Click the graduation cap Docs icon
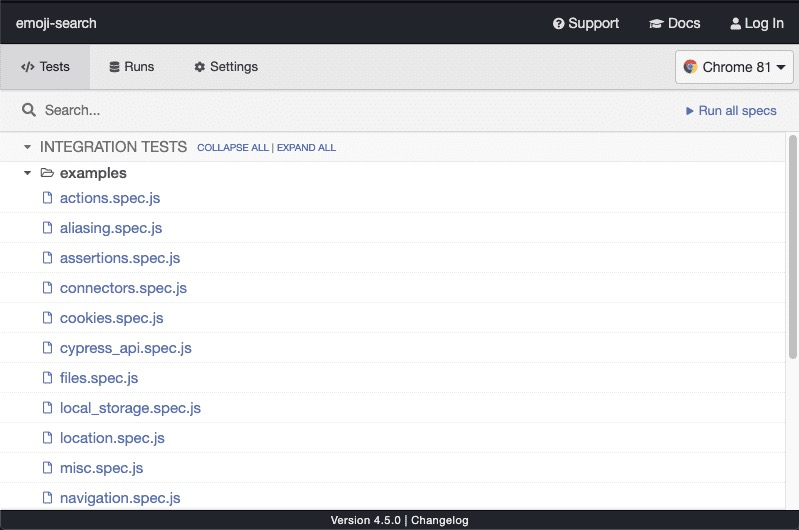 click(656, 23)
